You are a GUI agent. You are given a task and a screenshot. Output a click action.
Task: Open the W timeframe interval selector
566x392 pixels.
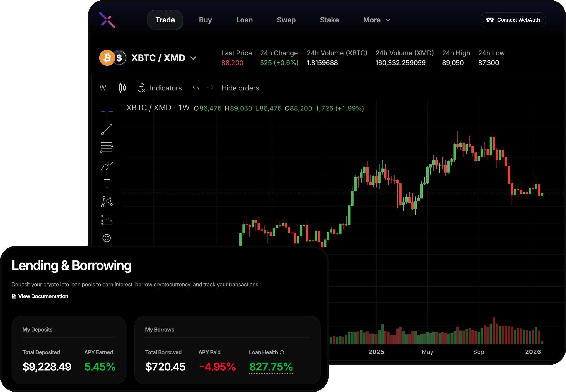(x=103, y=88)
